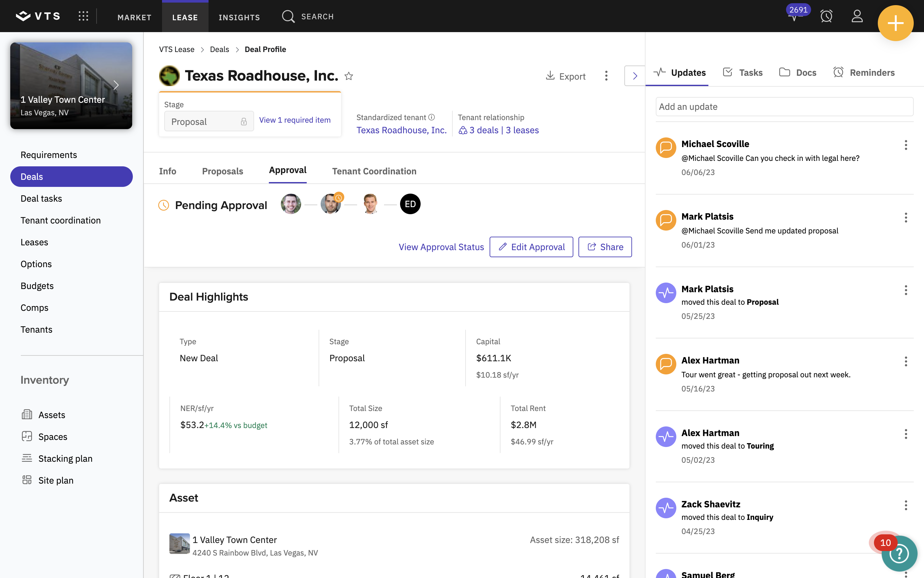Viewport: 924px width, 578px height.
Task: Click the standardized tenant info icon
Action: (432, 117)
